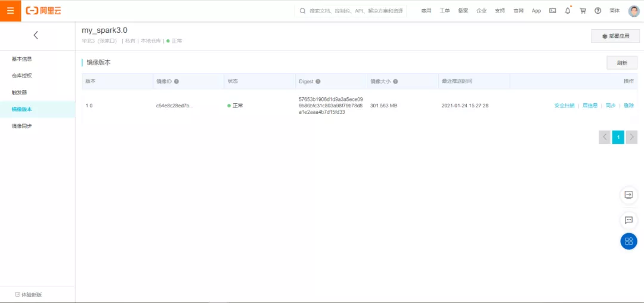644x303 pixels.
Task: Click 体验新版 at sidebar bottom
Action: 29,295
